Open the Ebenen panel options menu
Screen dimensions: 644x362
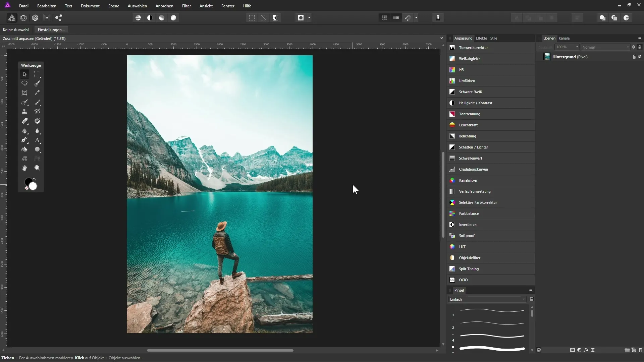pos(640,38)
